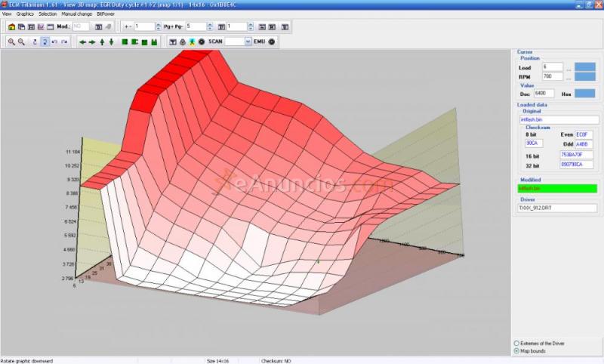Select the Map bounds radio option
Image resolution: width=604 pixels, height=364 pixels.
516,350
